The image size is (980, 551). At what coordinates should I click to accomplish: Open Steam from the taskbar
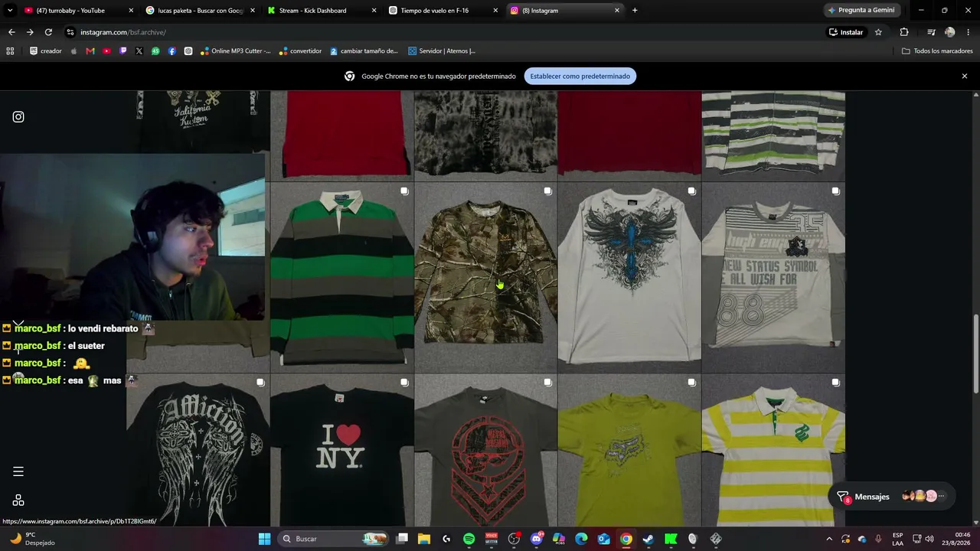click(648, 539)
